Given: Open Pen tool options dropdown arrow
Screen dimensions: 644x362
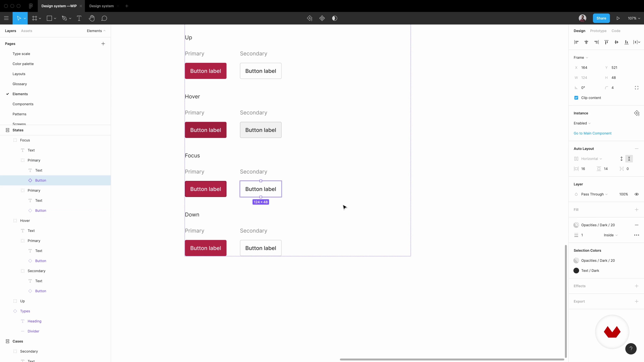Looking at the screenshot, I should coord(70,18).
